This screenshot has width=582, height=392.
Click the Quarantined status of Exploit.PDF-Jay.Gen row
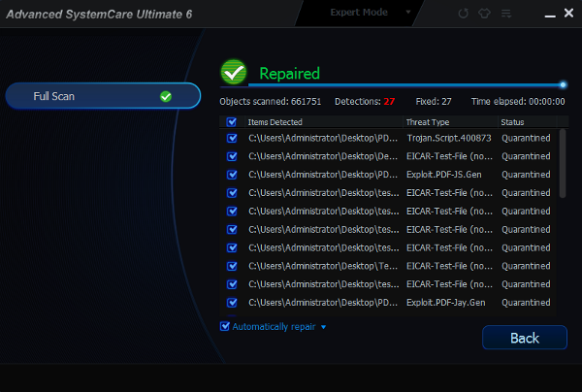point(526,303)
